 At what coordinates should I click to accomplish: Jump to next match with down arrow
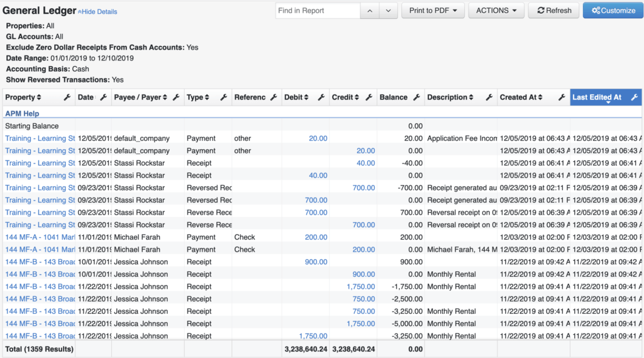click(388, 11)
